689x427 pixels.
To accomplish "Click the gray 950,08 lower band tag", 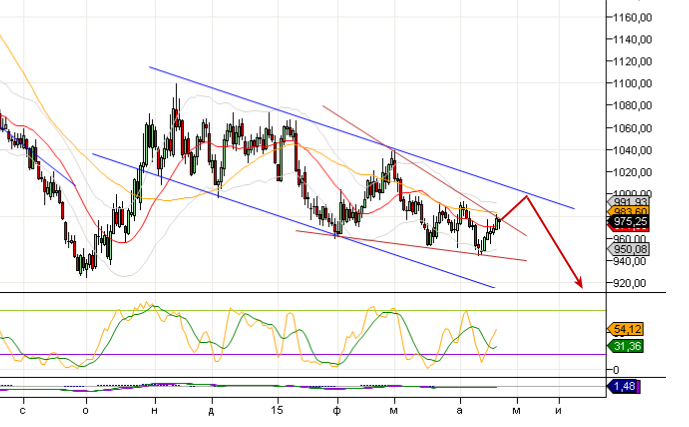I will (631, 249).
